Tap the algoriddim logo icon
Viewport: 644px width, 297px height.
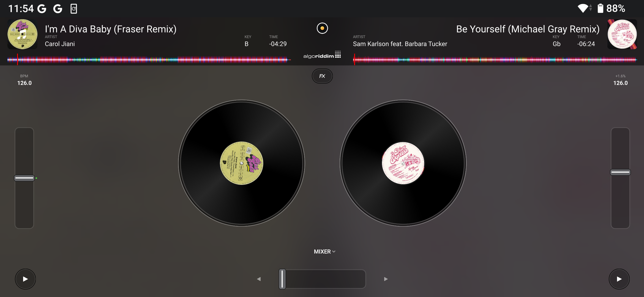tap(322, 55)
